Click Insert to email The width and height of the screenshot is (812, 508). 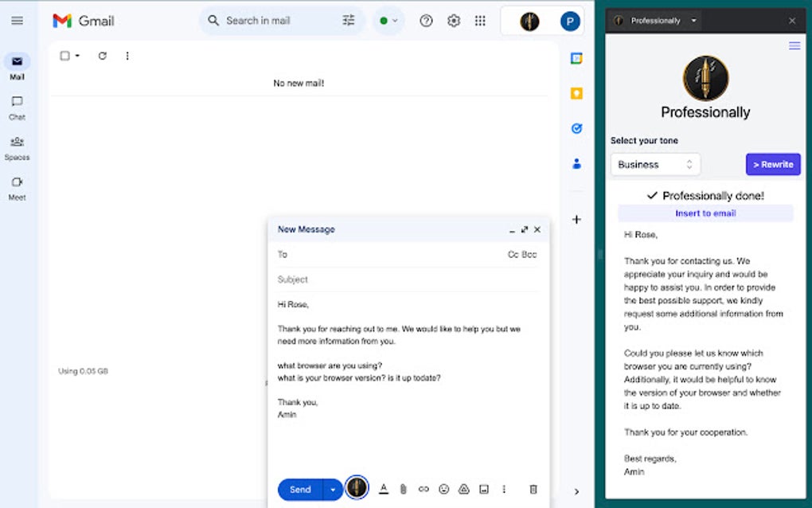(x=705, y=213)
